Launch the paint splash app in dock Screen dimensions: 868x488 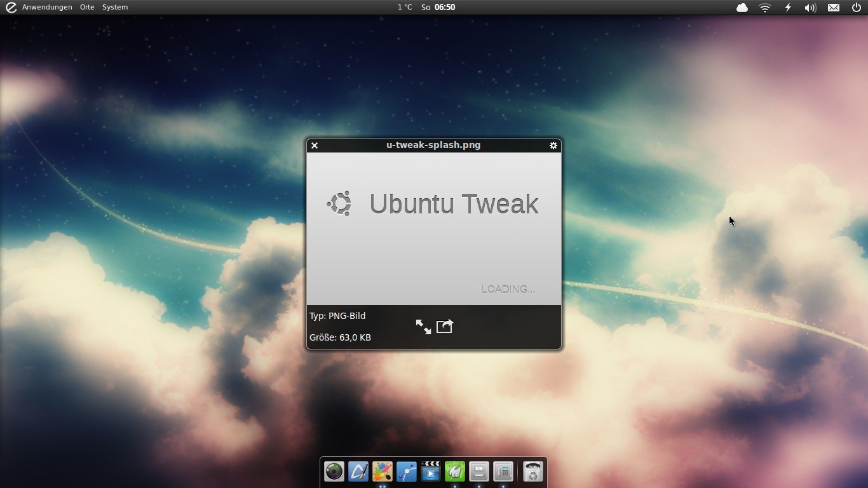point(383,471)
